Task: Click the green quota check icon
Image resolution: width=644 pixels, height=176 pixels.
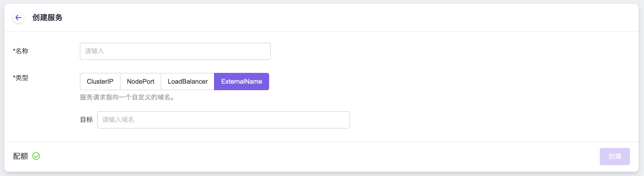Action: click(x=36, y=156)
